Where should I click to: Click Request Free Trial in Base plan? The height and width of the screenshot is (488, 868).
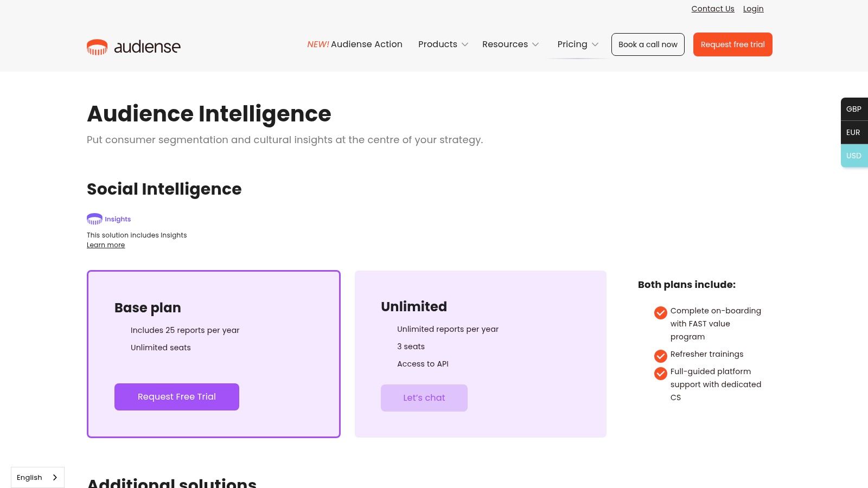point(177,397)
